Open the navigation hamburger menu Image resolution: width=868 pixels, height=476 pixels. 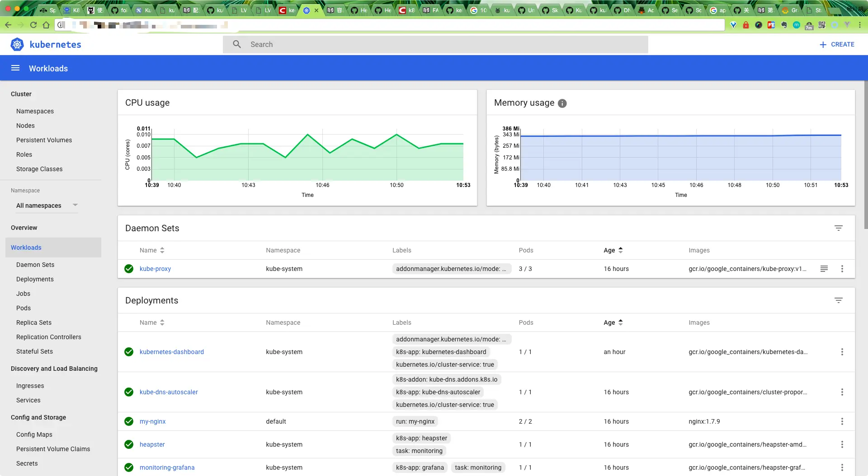tap(15, 68)
